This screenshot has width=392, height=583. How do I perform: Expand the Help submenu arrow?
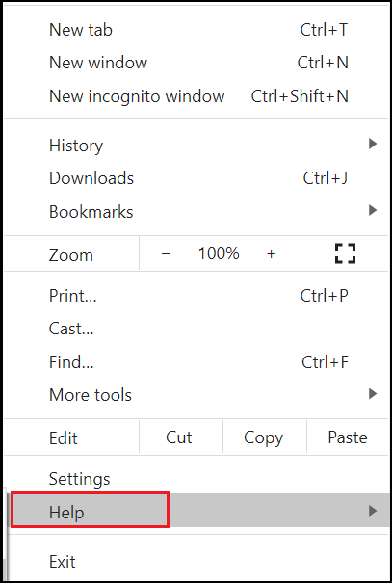[373, 511]
